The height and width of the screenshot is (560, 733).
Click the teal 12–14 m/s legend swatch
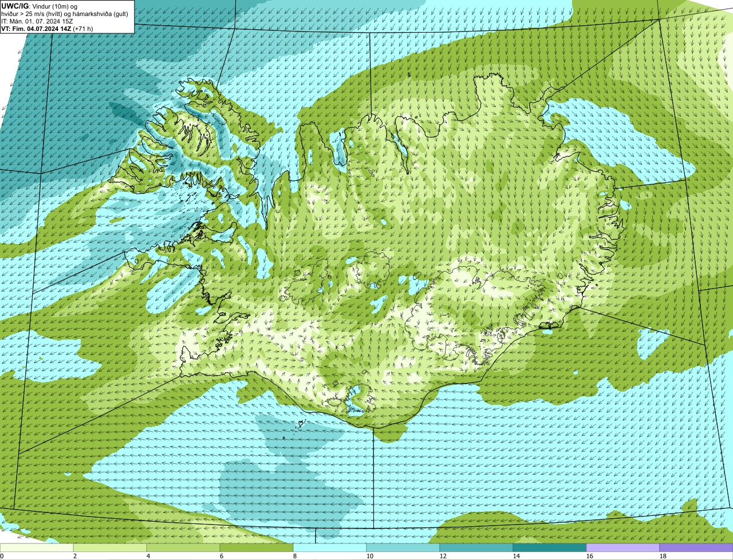coord(476,547)
